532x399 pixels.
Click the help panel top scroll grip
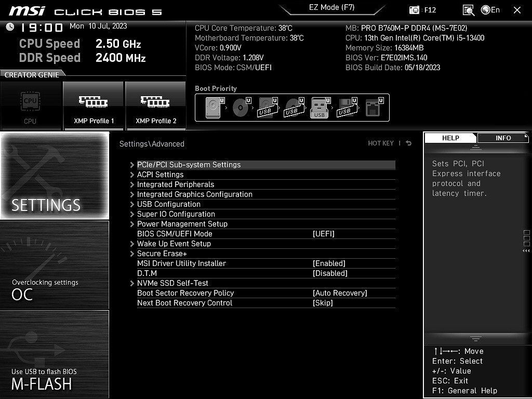(476, 147)
